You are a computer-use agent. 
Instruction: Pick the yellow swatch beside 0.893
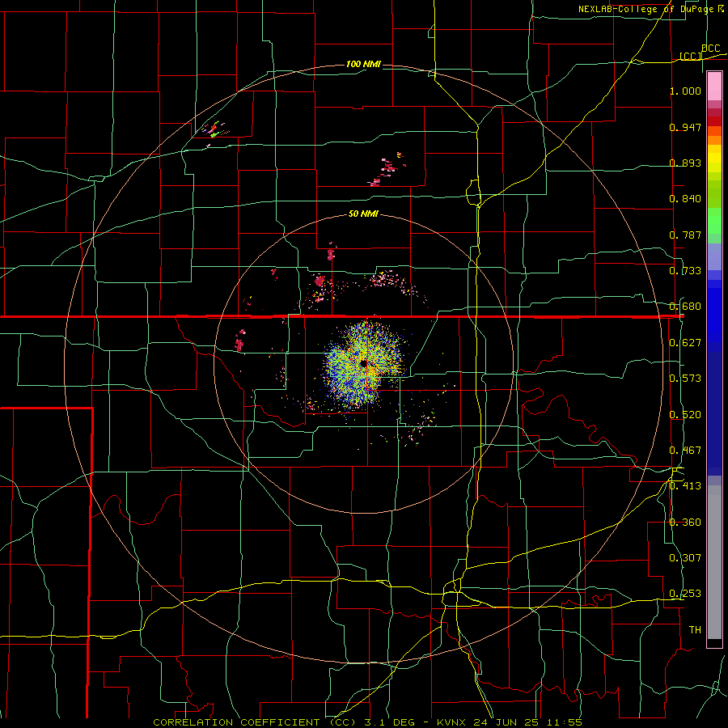[714, 159]
